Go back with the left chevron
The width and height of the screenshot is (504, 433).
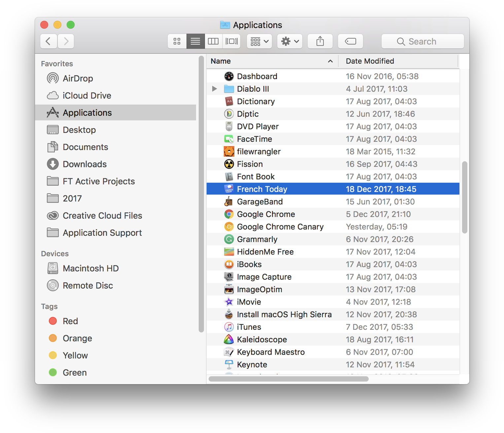coord(49,41)
